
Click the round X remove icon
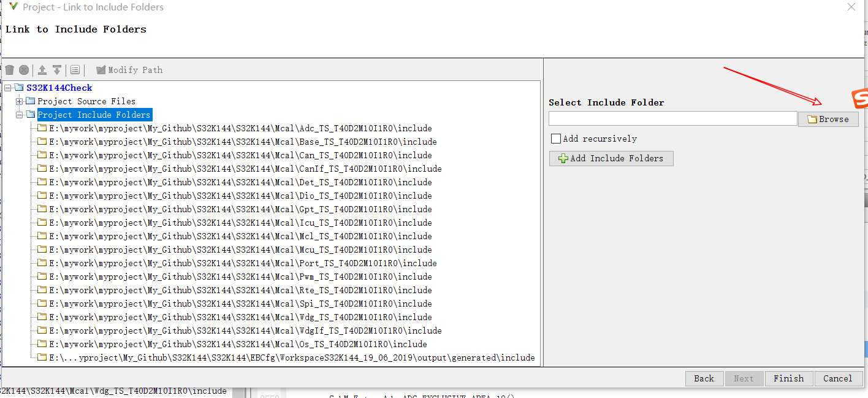point(24,70)
